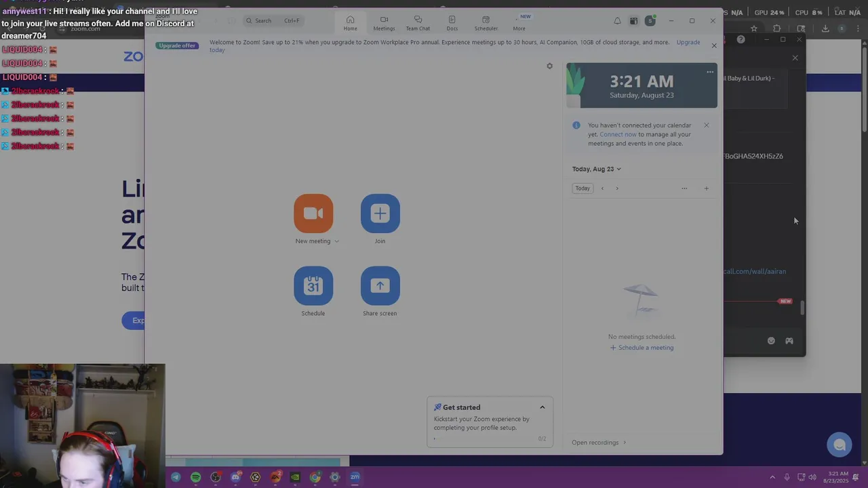The height and width of the screenshot is (488, 868).
Task: Open the More menu tab
Action: pos(519,23)
